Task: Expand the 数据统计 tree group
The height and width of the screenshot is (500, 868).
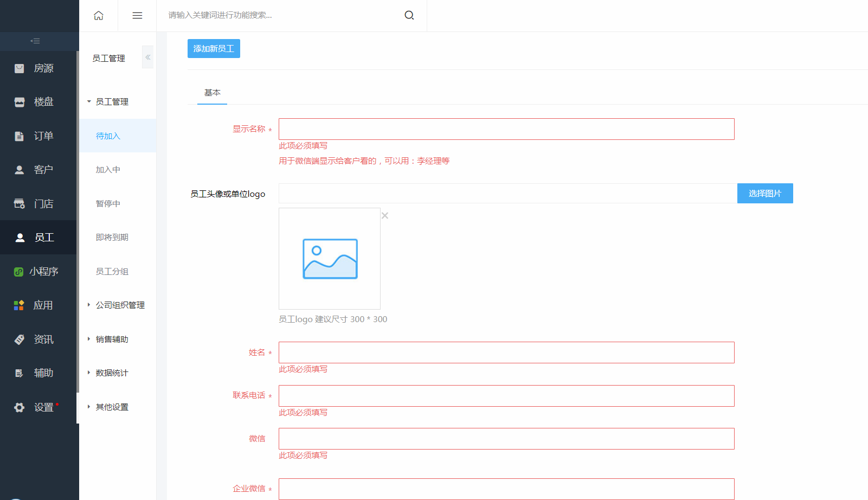Action: coord(112,373)
